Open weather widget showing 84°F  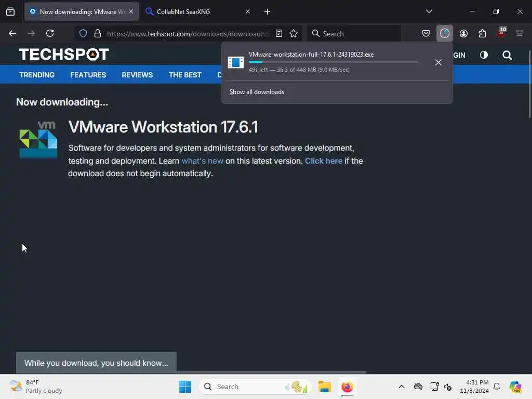36,387
